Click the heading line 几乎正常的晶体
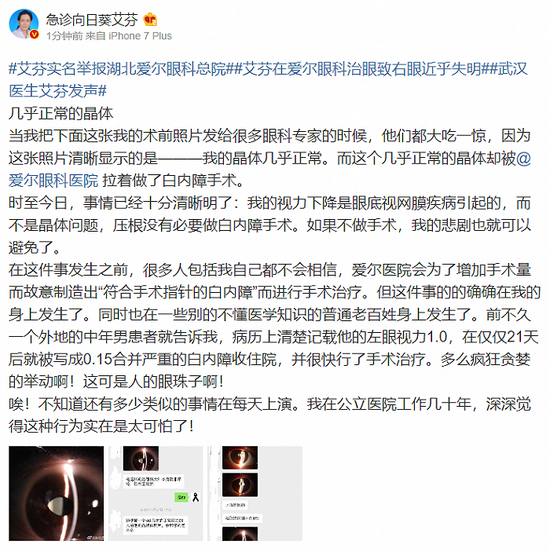 pos(61,114)
